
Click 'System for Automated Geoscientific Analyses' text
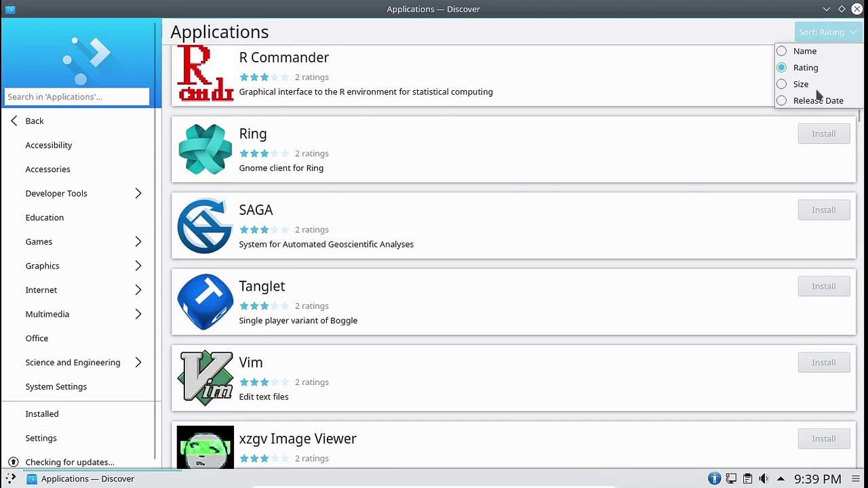point(326,244)
